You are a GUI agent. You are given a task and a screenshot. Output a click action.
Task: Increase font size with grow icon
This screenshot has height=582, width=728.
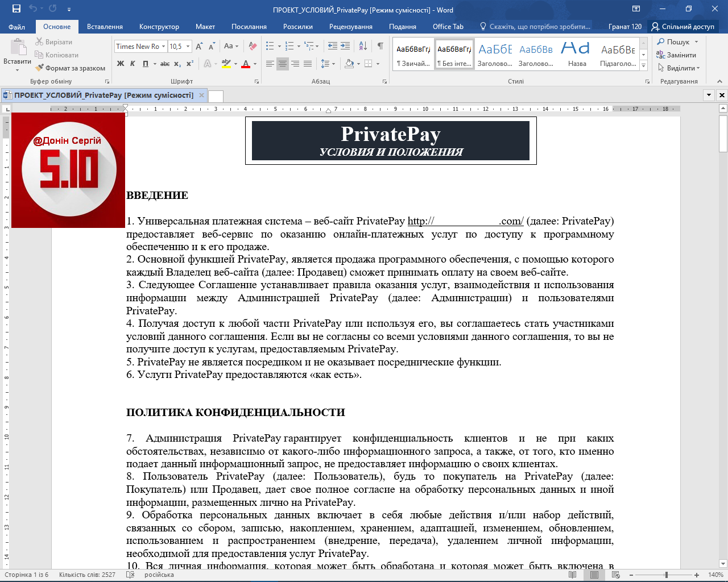pos(199,46)
